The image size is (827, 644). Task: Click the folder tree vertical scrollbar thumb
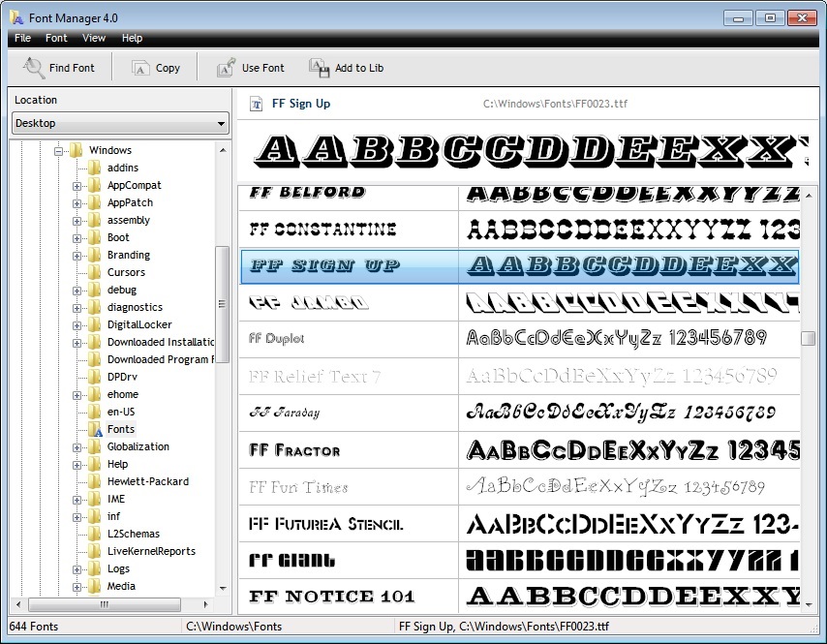click(222, 304)
